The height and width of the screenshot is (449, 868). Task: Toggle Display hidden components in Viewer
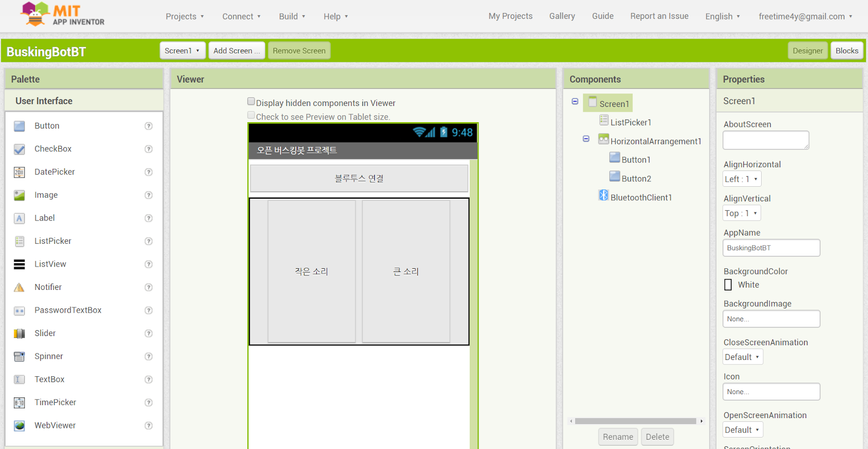[x=251, y=102]
